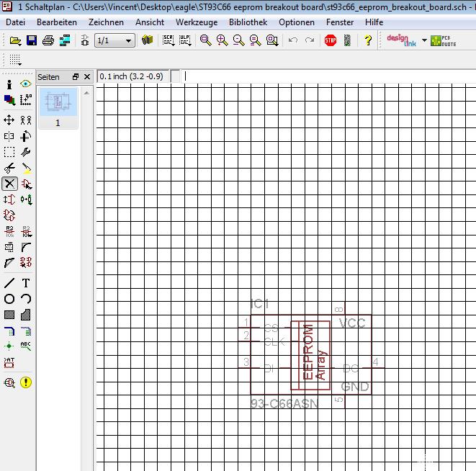Select the Paste tool
476x471 pixels.
27,169
